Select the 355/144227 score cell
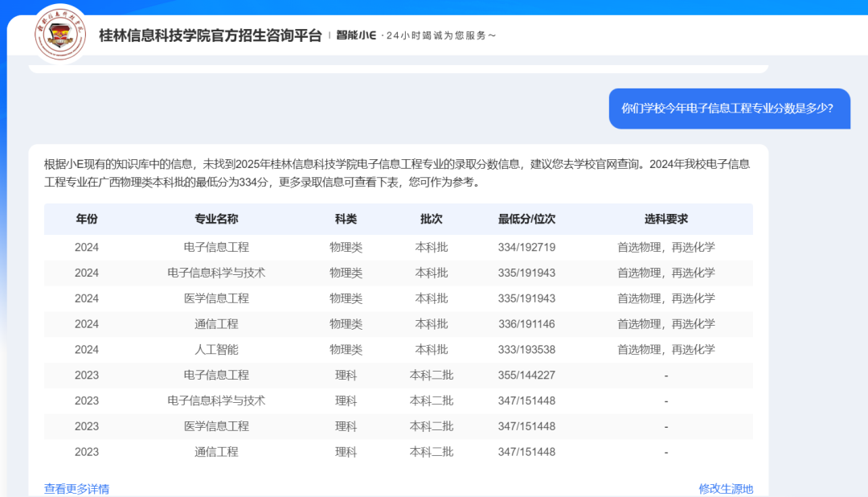This screenshot has width=868, height=497. (x=526, y=375)
